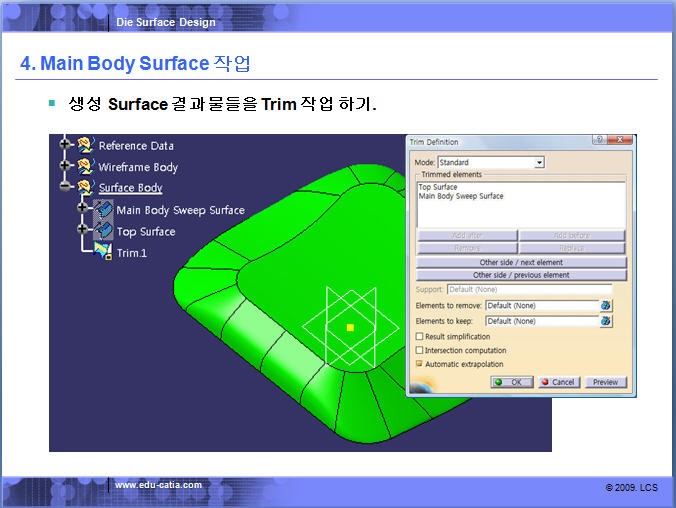
Task: Click the Main Body Sweep Surface icon
Action: coord(103,210)
